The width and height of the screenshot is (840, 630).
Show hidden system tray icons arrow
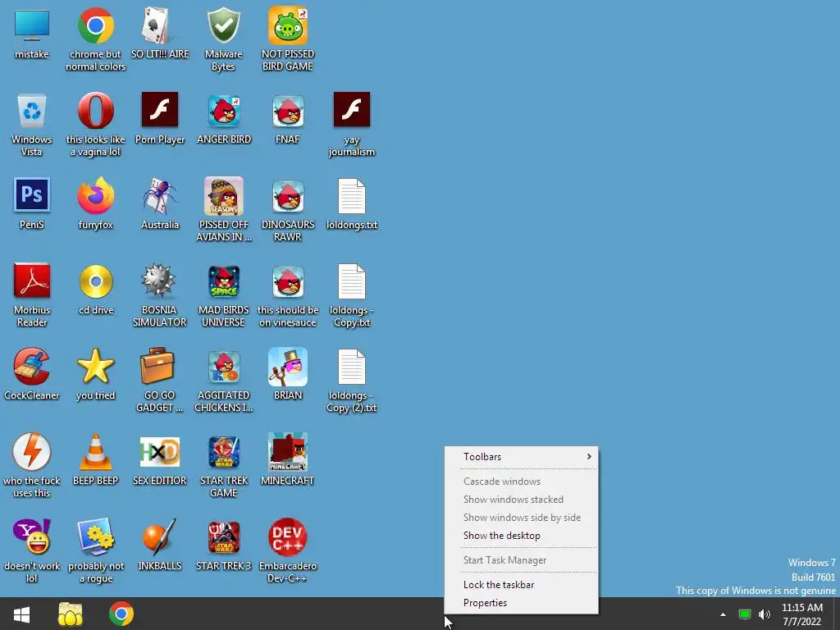723,614
